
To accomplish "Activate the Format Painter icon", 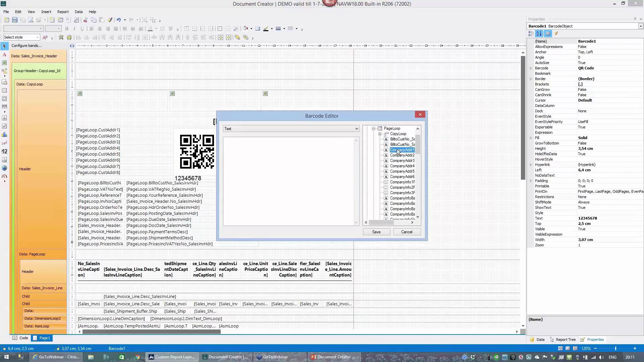I will 110,20.
